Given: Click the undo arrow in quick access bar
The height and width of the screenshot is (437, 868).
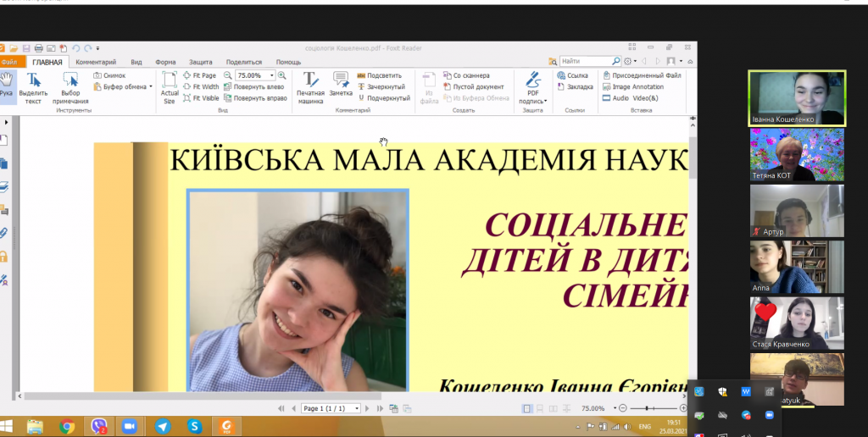Looking at the screenshot, I should coord(76,48).
